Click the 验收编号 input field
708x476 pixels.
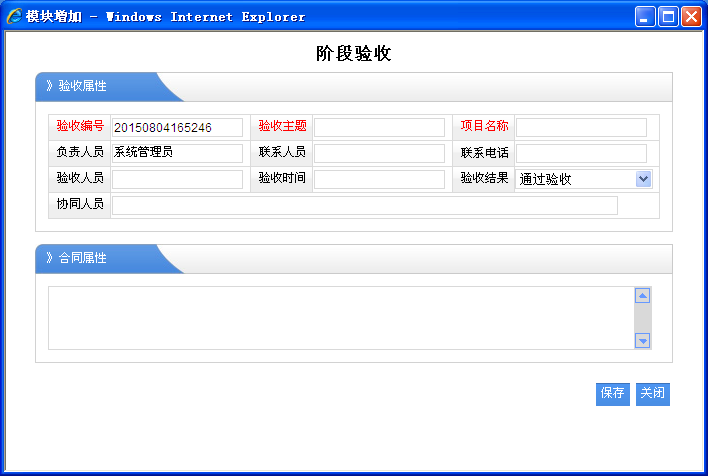coord(177,127)
